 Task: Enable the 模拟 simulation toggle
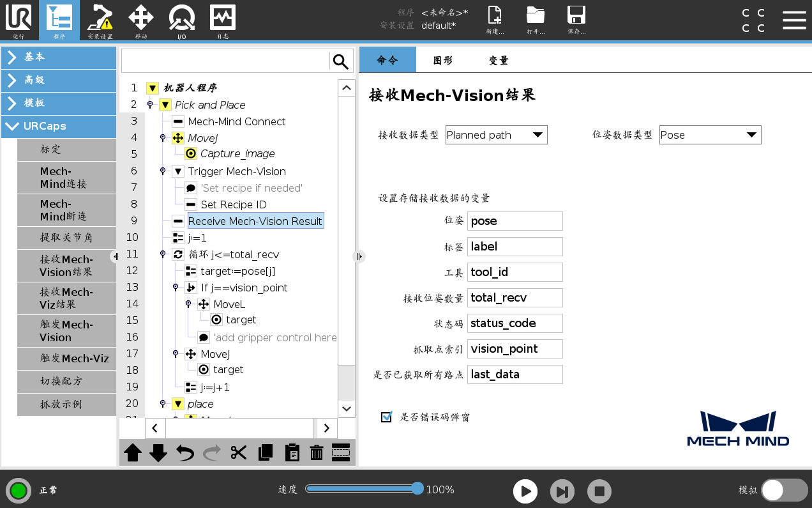click(x=784, y=489)
